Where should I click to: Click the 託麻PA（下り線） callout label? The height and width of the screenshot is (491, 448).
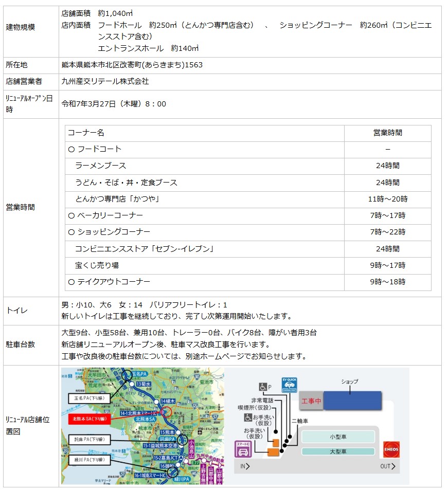tap(89, 439)
